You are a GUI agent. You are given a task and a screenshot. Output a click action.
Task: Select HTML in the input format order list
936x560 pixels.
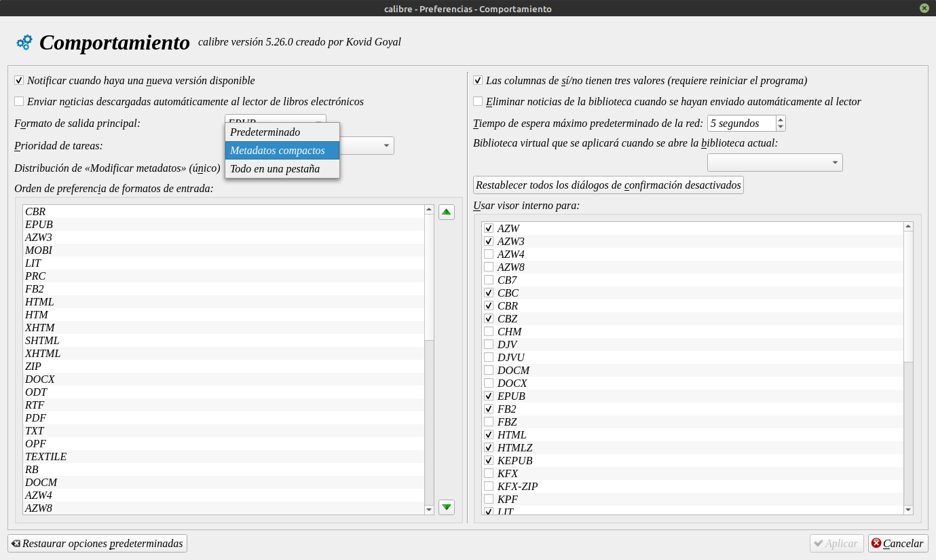click(x=223, y=302)
